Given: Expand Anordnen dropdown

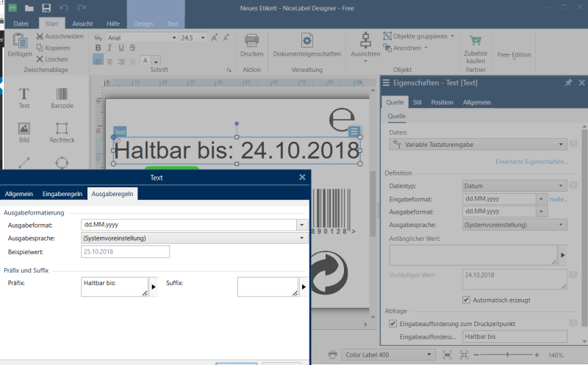Looking at the screenshot, I should click(x=426, y=48).
